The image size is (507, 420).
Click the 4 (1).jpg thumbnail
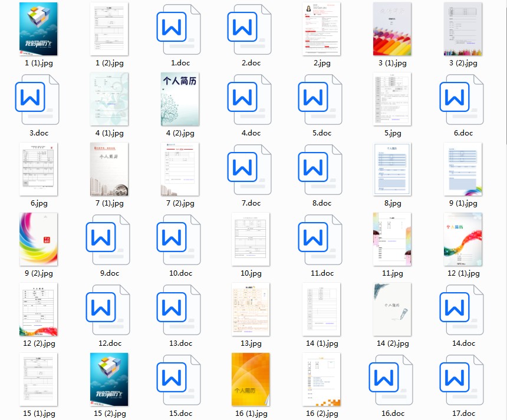tap(109, 99)
